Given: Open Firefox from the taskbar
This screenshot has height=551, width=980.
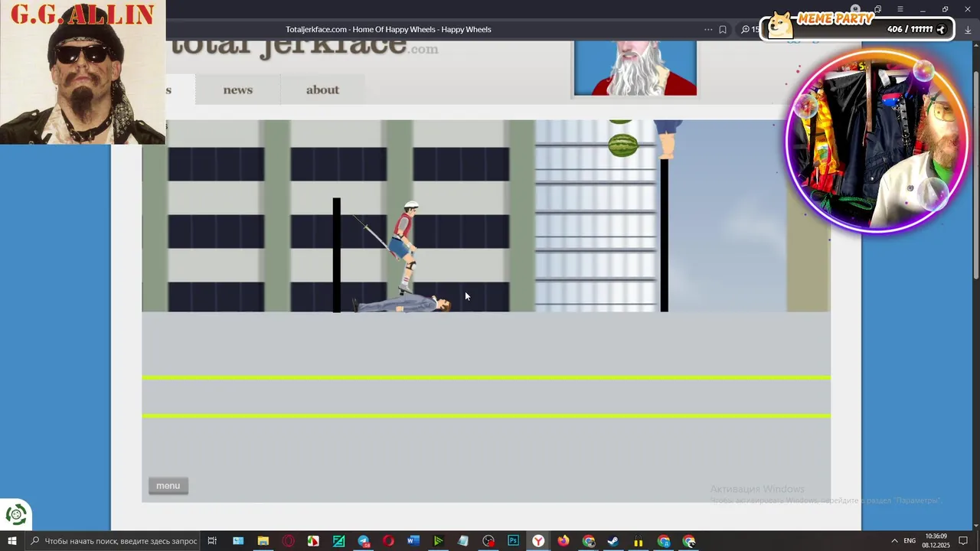Looking at the screenshot, I should [x=563, y=541].
